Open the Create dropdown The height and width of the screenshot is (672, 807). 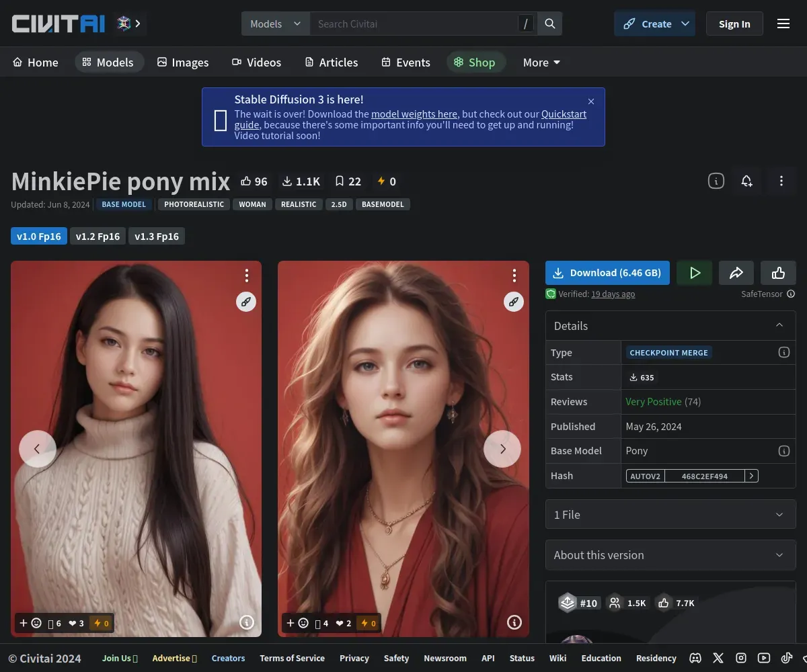(685, 24)
